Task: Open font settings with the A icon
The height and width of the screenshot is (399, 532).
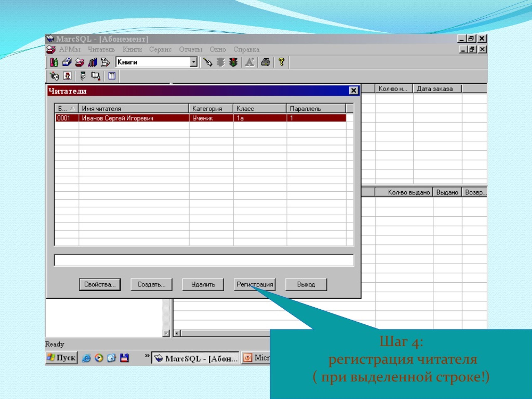Action: 250,62
